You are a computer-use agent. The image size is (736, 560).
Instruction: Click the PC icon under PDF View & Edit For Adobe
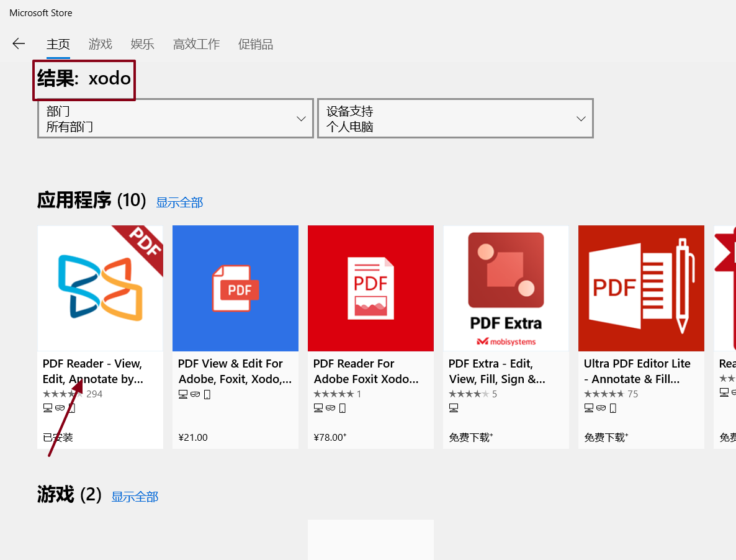182,394
